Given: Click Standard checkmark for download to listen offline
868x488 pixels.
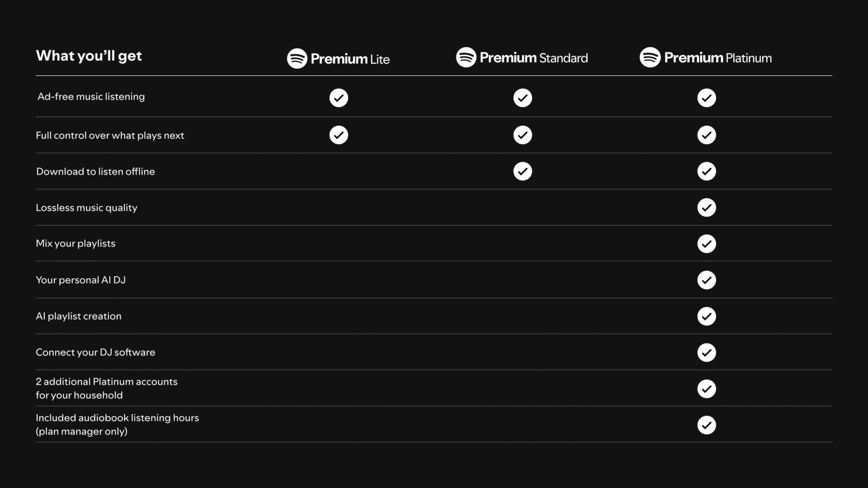Looking at the screenshot, I should (522, 171).
